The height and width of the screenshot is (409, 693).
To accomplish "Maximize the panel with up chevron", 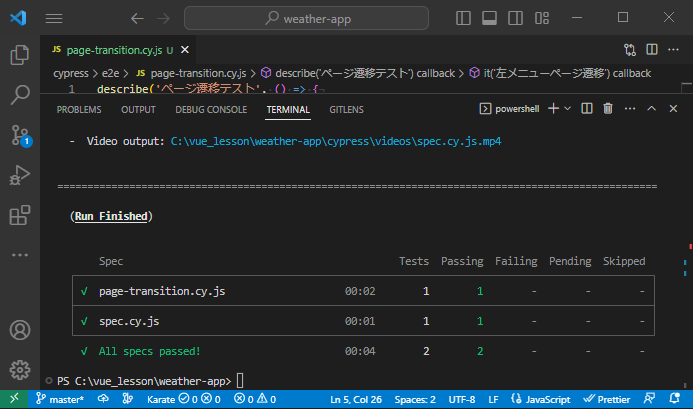I will tap(651, 108).
